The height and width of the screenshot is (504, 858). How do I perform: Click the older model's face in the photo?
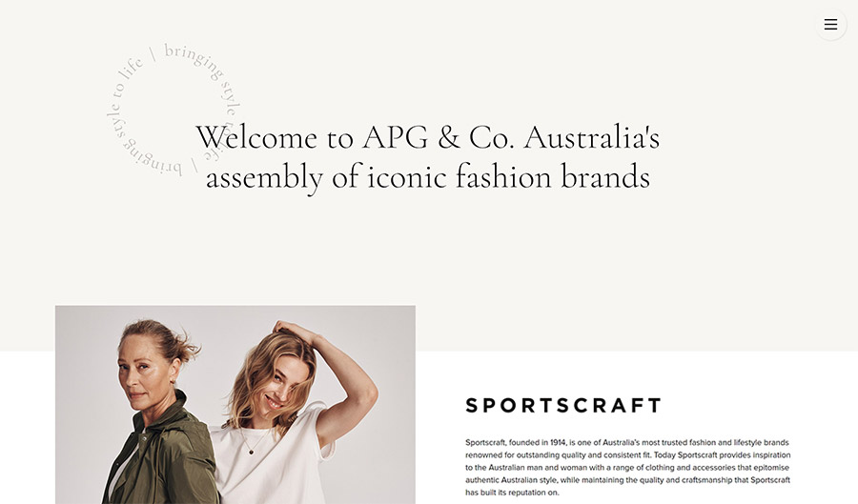pyautogui.click(x=138, y=373)
